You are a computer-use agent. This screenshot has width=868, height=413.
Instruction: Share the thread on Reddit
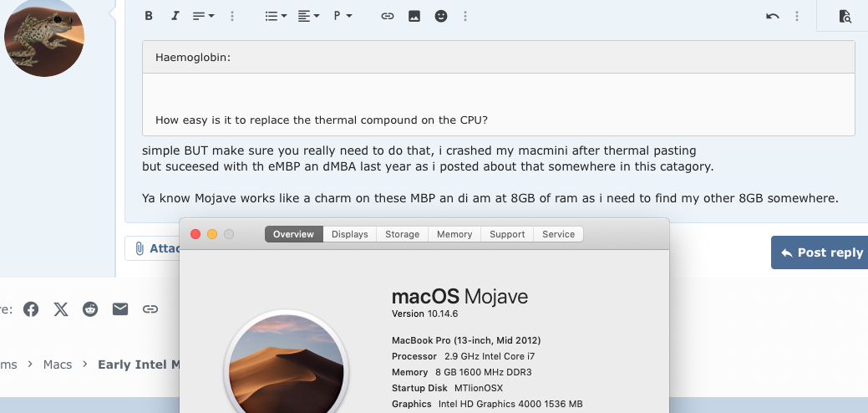(90, 309)
